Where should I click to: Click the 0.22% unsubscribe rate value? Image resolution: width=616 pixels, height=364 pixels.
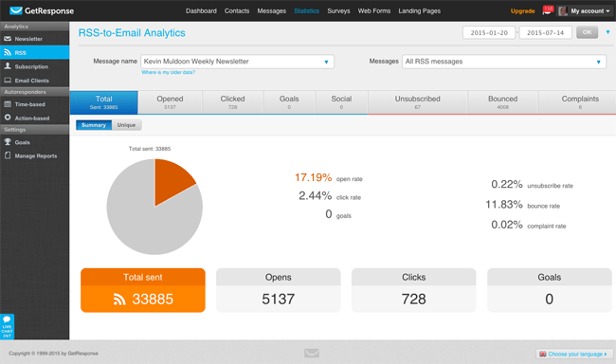point(507,184)
